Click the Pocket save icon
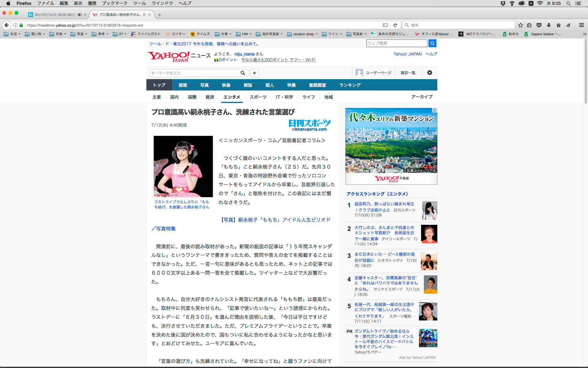 click(539, 25)
